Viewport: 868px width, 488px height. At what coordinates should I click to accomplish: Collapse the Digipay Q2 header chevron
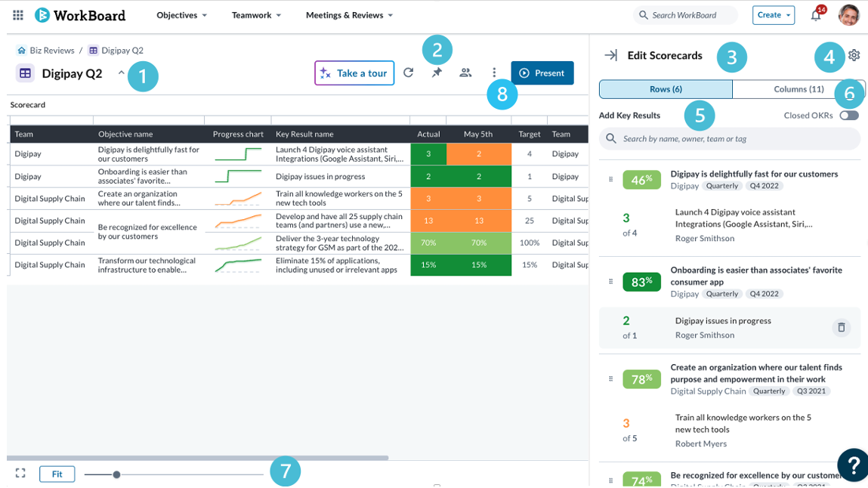point(121,73)
